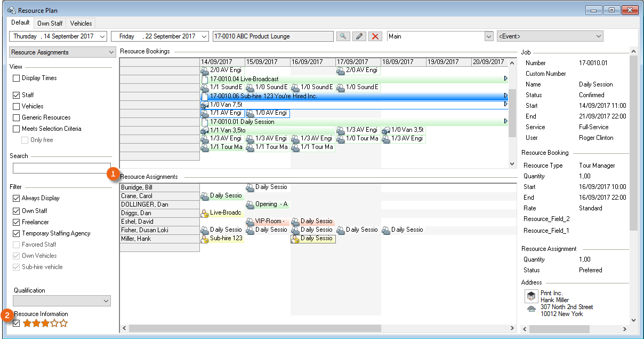Click the pencil edit job icon
The image size is (644, 339).
tap(359, 36)
